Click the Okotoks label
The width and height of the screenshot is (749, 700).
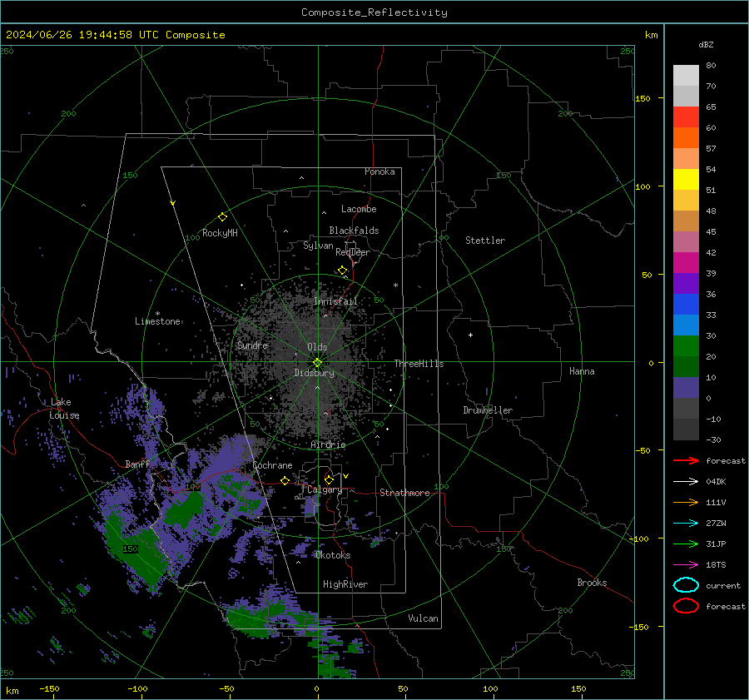pos(332,555)
